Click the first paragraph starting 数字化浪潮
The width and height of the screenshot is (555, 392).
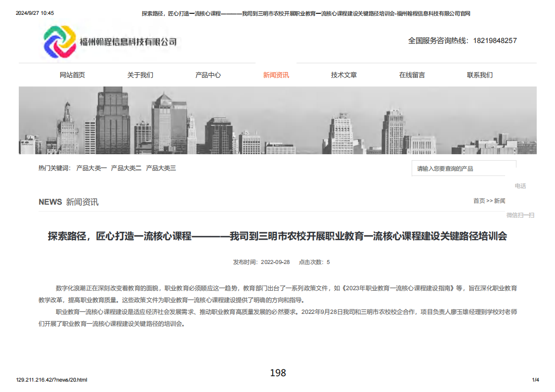pos(278,294)
